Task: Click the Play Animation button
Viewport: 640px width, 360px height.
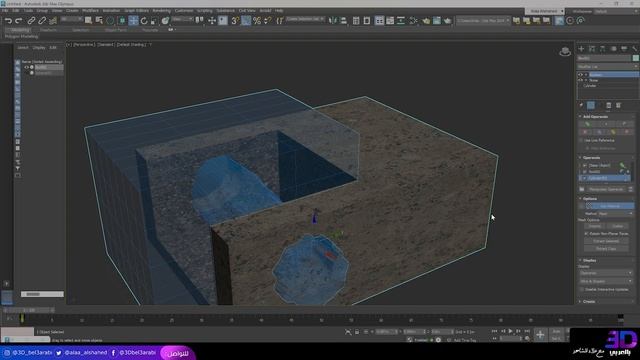Action: tap(510, 331)
